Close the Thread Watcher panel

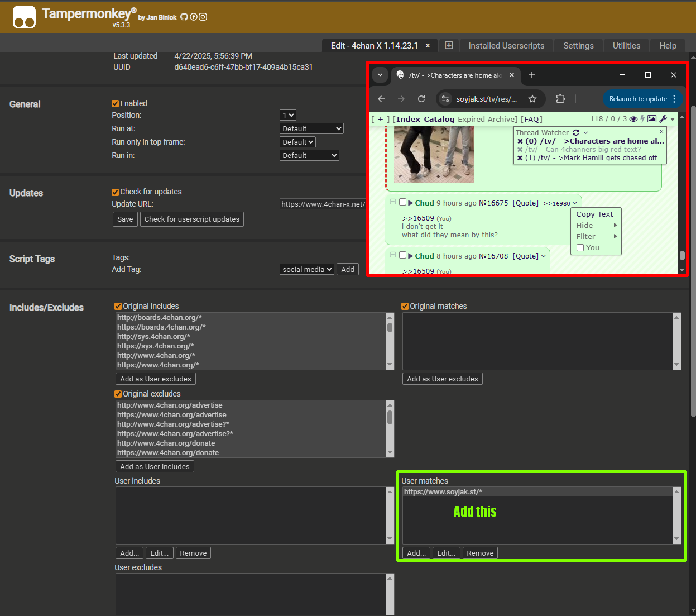pyautogui.click(x=661, y=132)
